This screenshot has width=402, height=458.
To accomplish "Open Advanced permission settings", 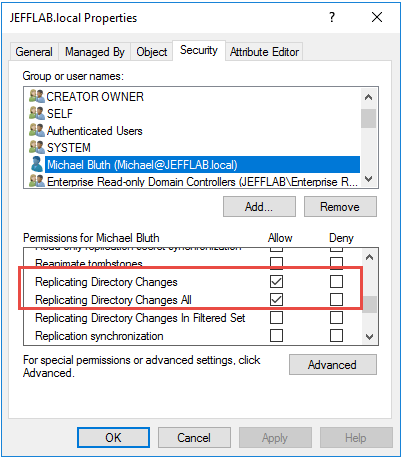I will (333, 364).
